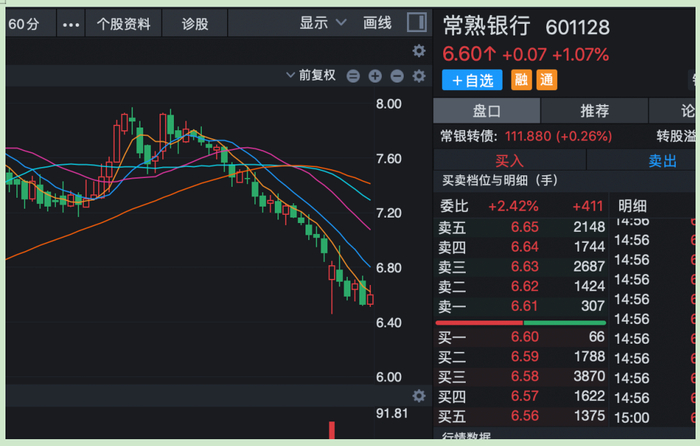Screen dimensions: 700x446
Task: Switch to the 推荐 tab
Action: click(594, 111)
